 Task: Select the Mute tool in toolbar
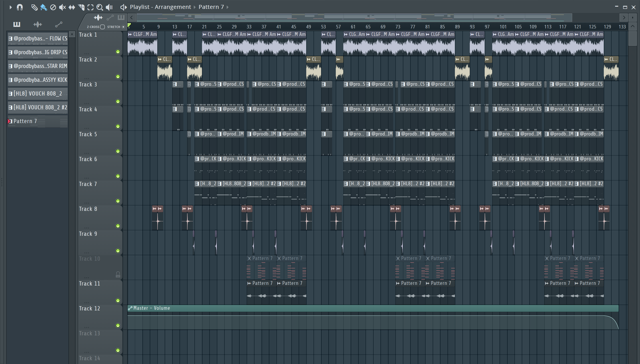click(x=62, y=7)
